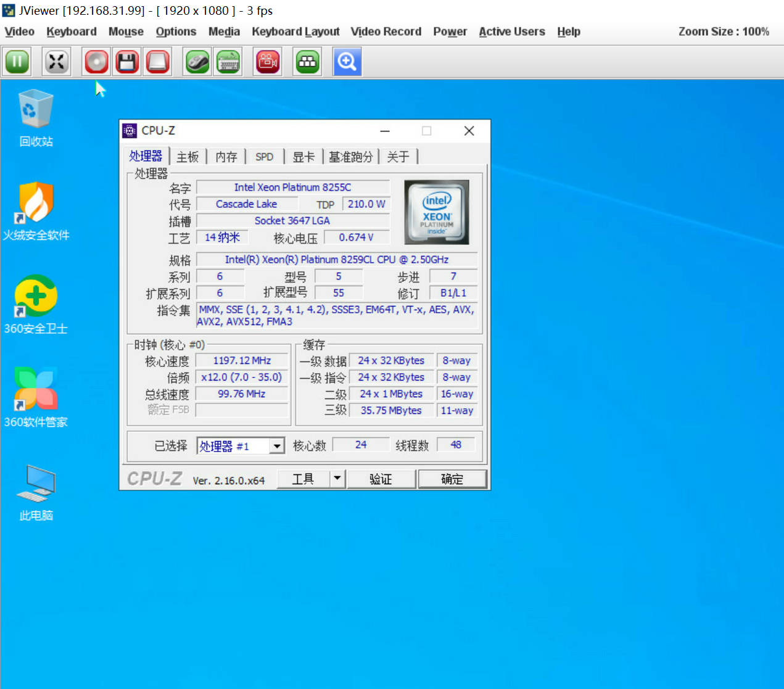Screen dimensions: 784x689
Task: Click the 确定 button in CPU-Z
Action: click(452, 479)
